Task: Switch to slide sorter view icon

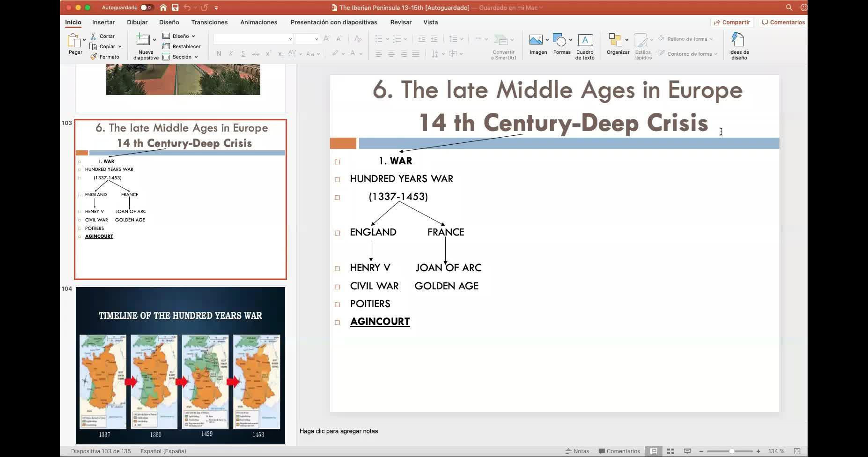Action: 670,451
